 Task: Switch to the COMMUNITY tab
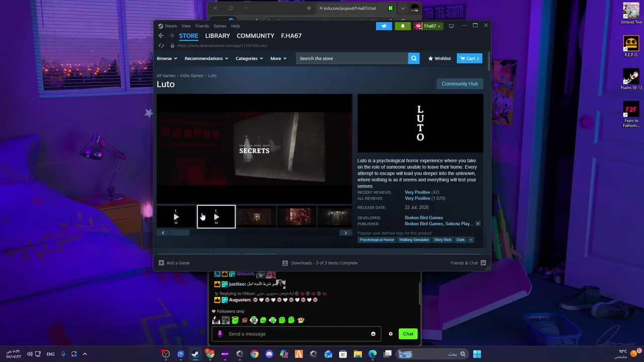pos(256,36)
